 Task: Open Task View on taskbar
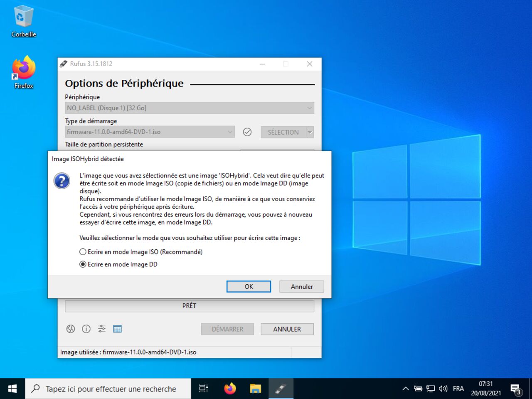204,389
